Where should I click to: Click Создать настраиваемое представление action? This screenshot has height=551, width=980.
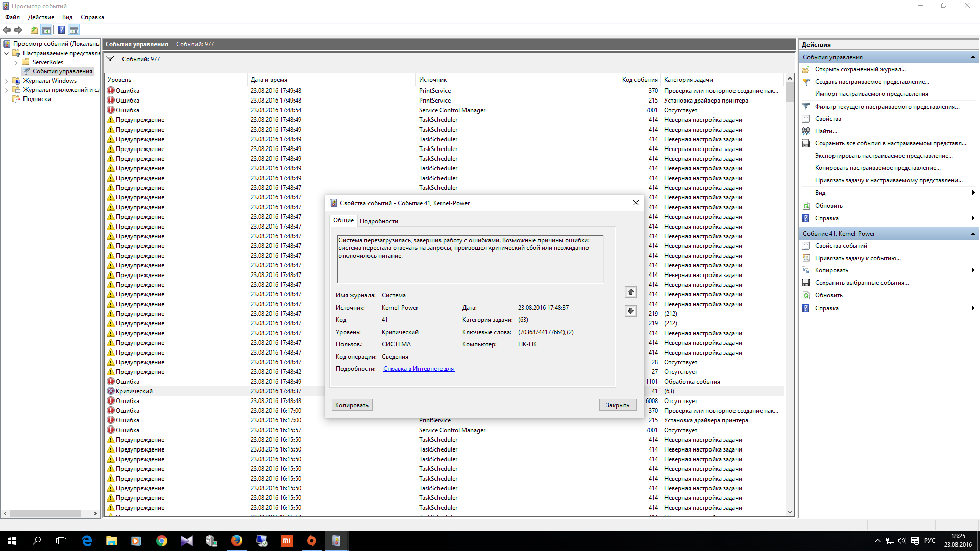click(872, 82)
